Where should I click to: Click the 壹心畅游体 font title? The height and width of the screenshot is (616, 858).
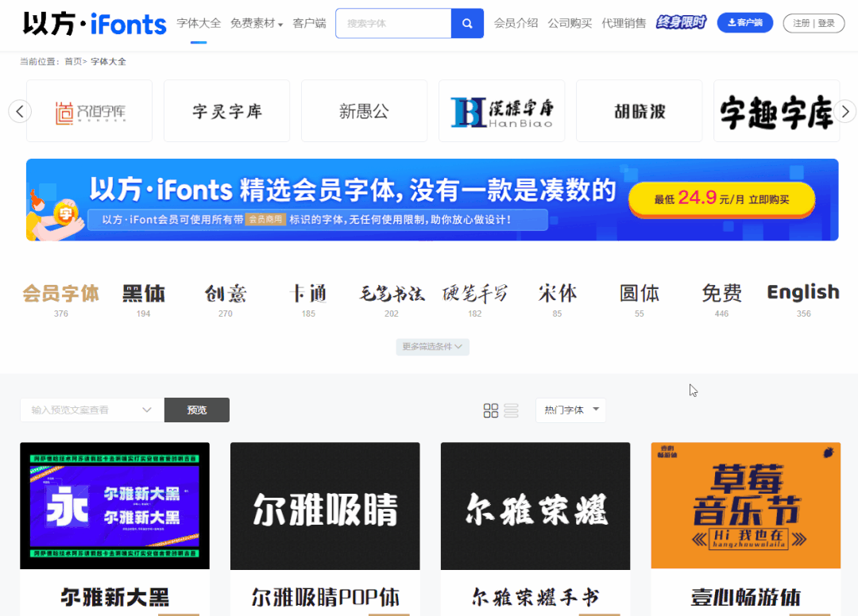pos(746,598)
